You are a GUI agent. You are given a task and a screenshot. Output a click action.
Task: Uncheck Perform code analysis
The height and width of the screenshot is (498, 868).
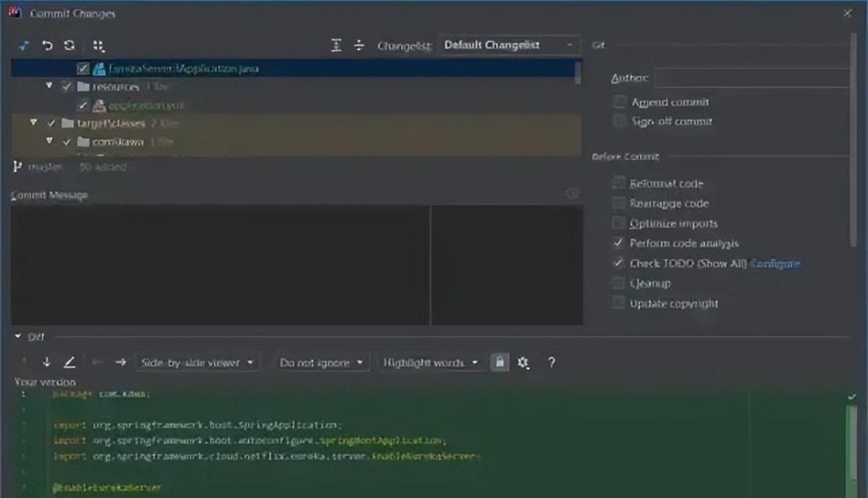(x=618, y=243)
